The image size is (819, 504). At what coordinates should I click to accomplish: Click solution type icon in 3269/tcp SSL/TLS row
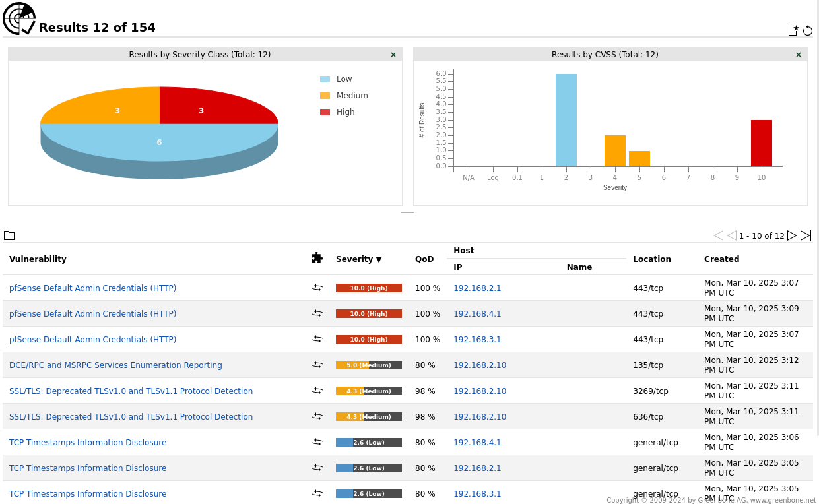click(x=317, y=391)
